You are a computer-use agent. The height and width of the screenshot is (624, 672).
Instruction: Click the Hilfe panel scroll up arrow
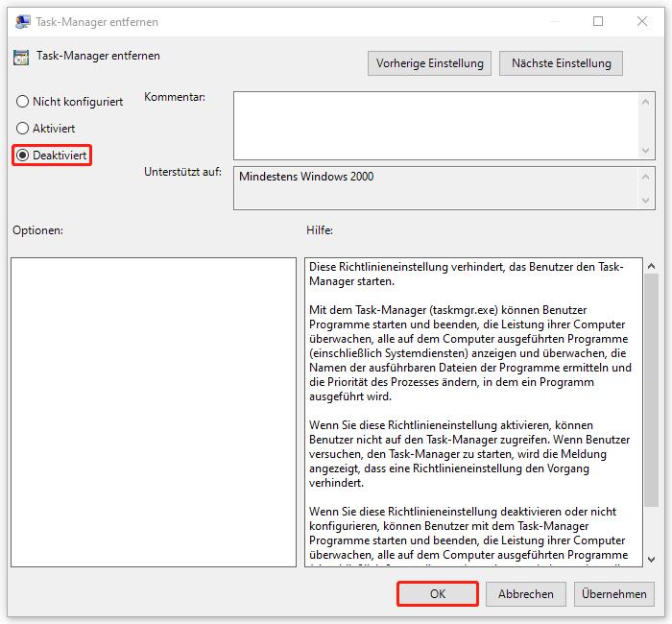pyautogui.click(x=652, y=266)
